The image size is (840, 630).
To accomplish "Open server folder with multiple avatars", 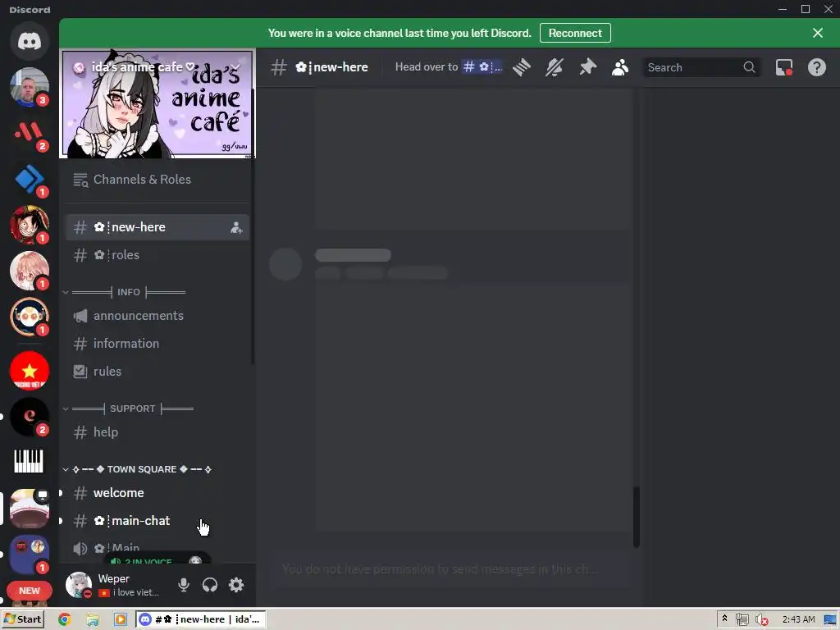I will click(30, 554).
